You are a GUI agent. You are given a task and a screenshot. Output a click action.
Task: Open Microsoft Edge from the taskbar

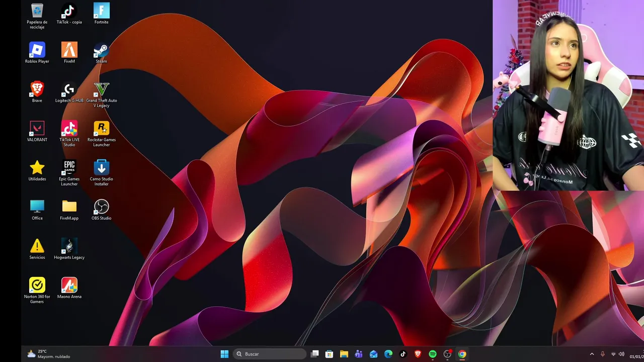388,354
